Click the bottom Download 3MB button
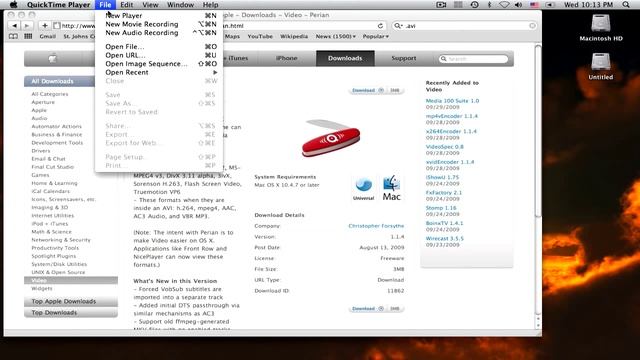 point(376,309)
